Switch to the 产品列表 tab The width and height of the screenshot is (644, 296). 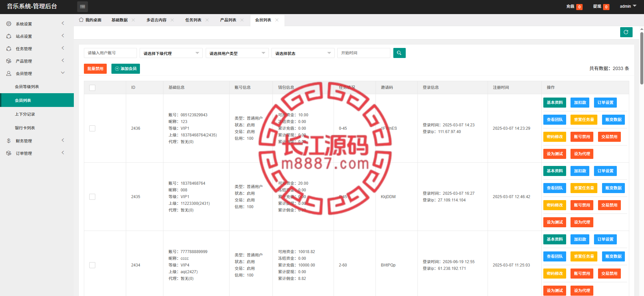228,20
